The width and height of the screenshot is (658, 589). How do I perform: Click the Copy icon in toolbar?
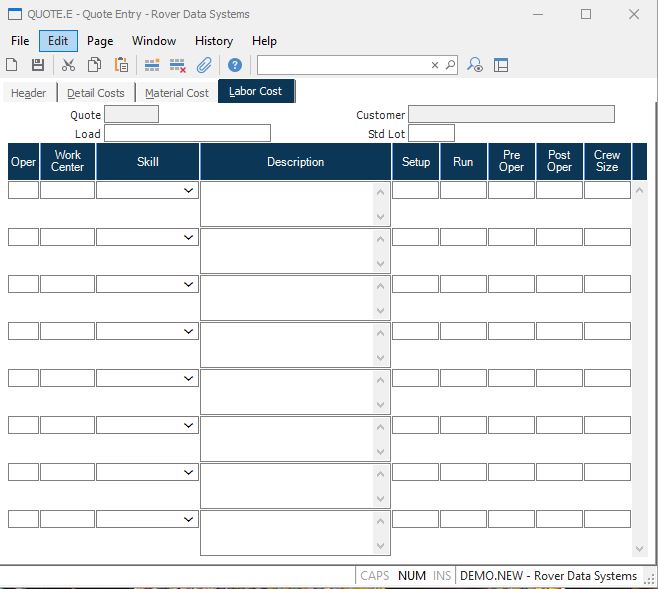pos(94,65)
